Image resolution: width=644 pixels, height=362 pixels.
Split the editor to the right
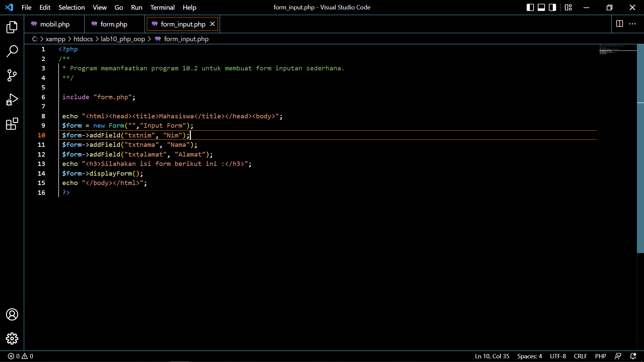pyautogui.click(x=619, y=24)
